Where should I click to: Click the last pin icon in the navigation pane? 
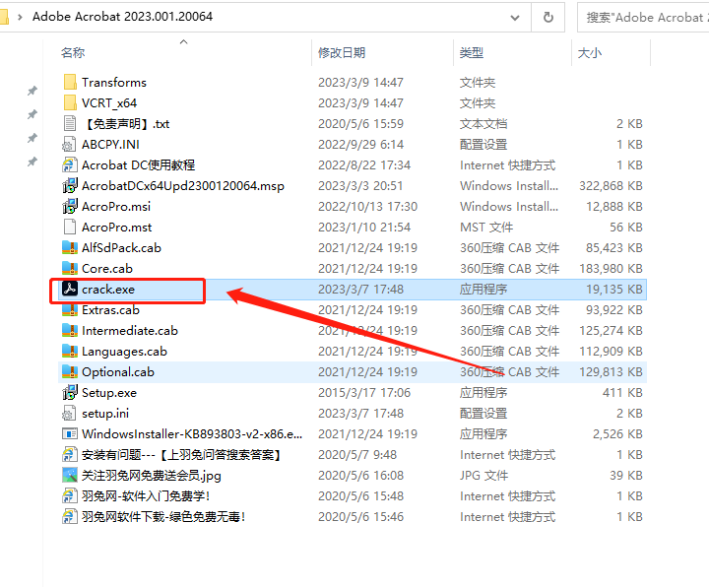[32, 161]
